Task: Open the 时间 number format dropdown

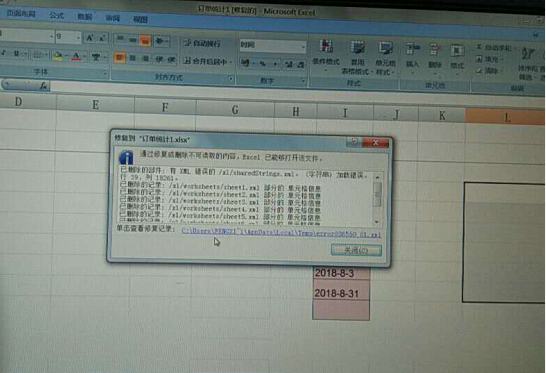Action: click(x=303, y=46)
